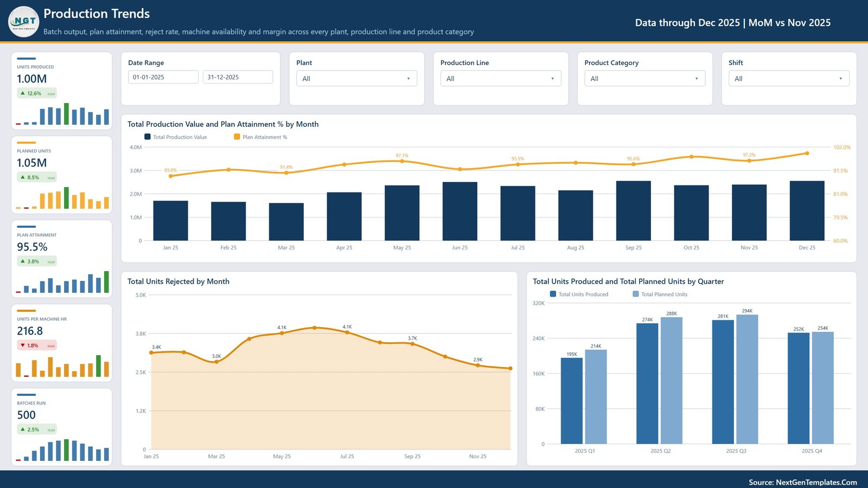Toggle Plan Attainment % legend swatch
868x488 pixels.
point(237,137)
